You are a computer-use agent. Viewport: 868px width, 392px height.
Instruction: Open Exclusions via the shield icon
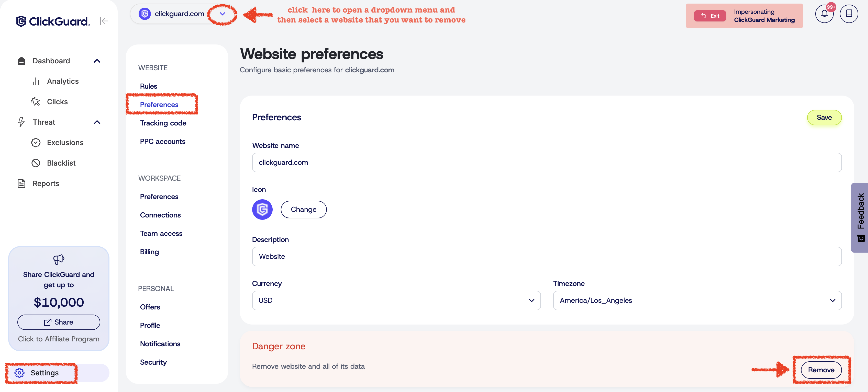[36, 142]
